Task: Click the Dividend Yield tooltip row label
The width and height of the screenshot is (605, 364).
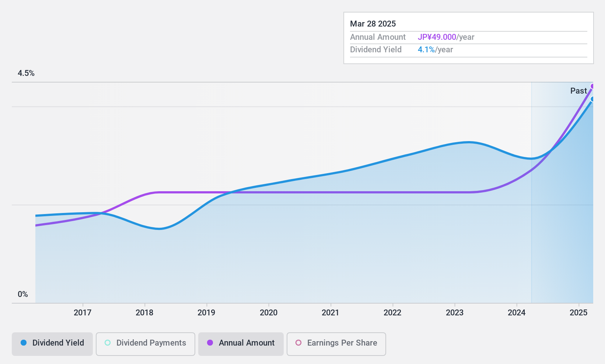Action: coord(376,50)
